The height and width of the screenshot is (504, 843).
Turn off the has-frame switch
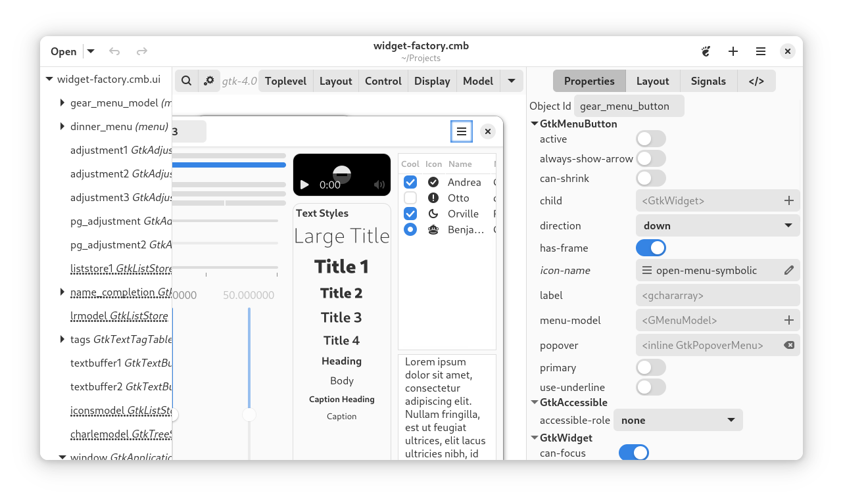650,248
